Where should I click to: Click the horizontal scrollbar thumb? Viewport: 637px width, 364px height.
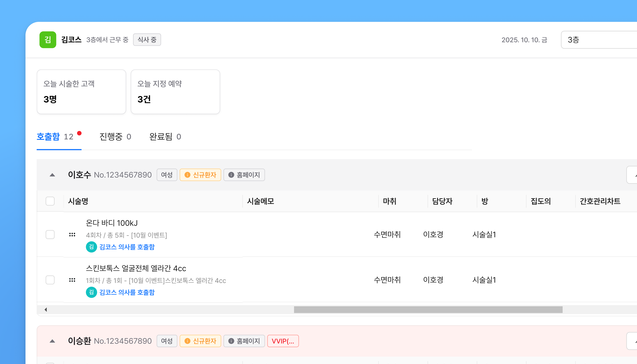click(x=428, y=310)
